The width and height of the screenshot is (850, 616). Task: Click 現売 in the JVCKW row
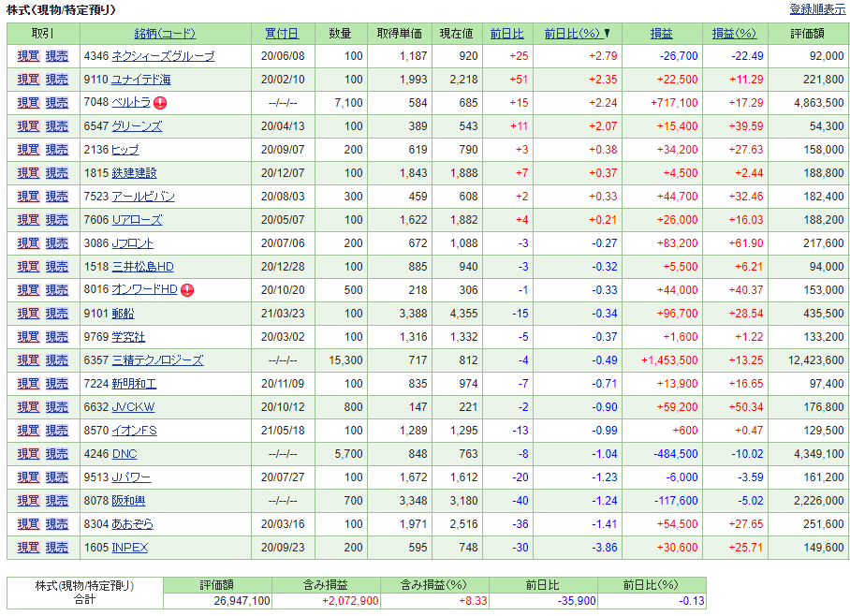point(57,406)
